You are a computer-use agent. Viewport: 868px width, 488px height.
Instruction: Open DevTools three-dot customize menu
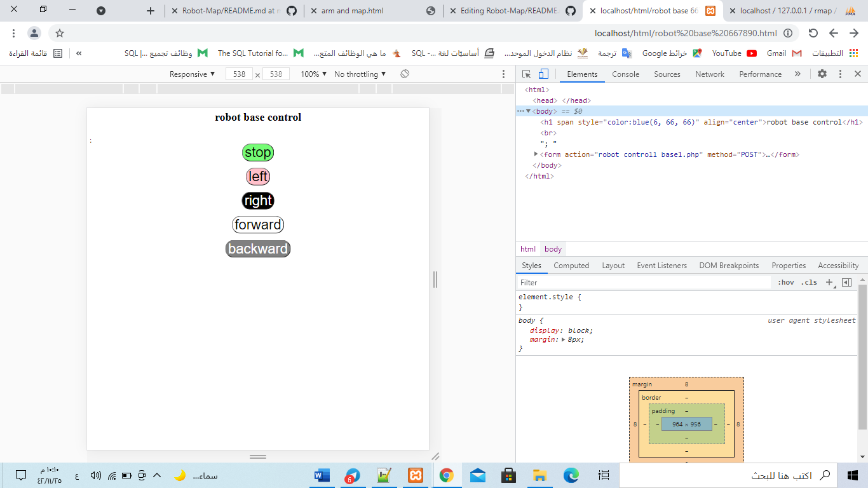pos(840,74)
